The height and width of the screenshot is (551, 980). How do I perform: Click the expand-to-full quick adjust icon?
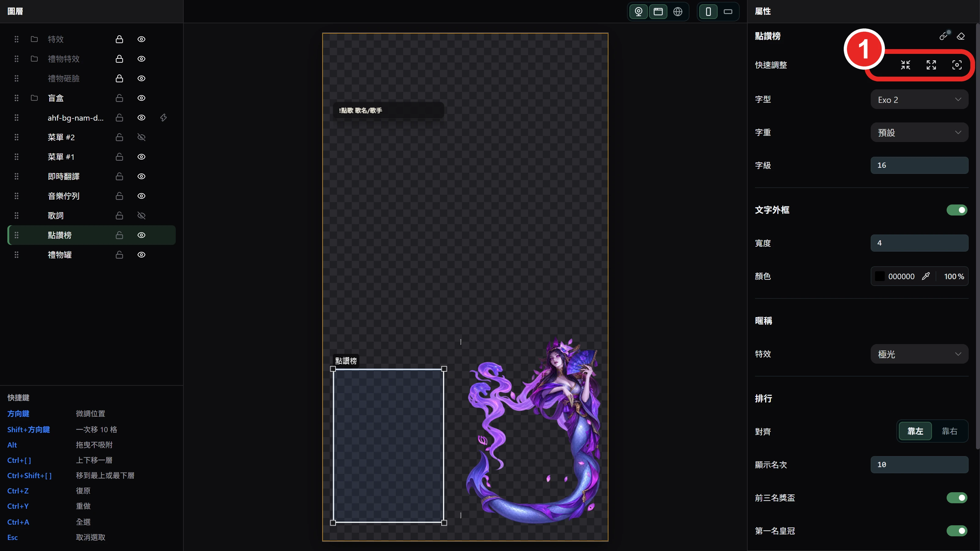click(931, 65)
